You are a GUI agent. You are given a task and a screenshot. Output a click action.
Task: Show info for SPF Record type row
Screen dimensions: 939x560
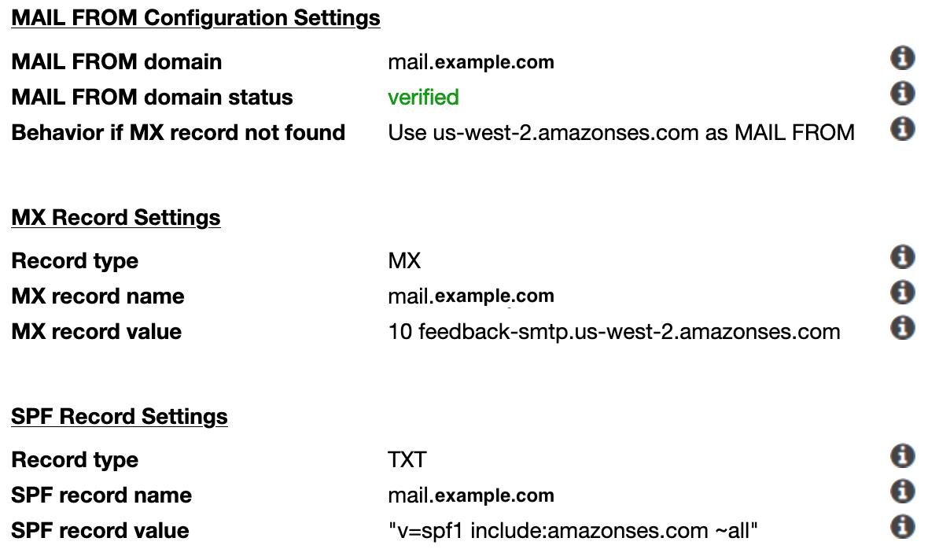click(x=902, y=455)
